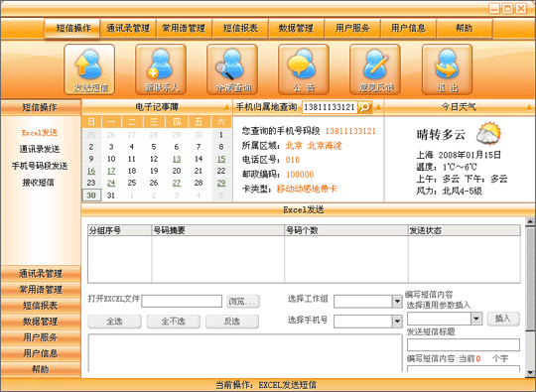
Task: Click the phone location search magnifier icon
Action: pyautogui.click(x=364, y=107)
